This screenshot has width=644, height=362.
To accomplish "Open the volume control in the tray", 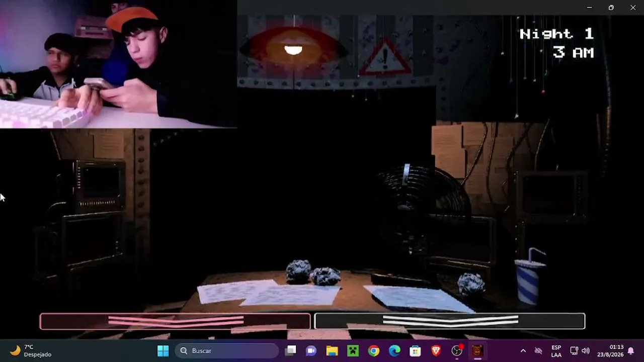I will point(586,351).
